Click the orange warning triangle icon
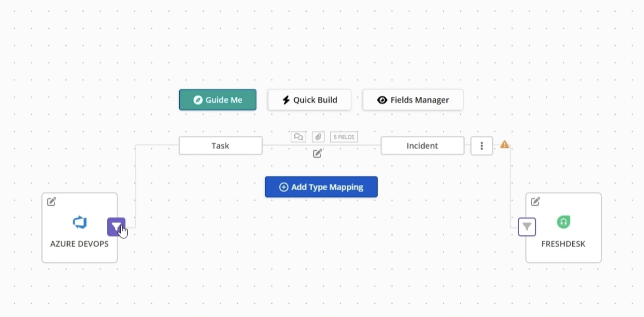644x317 pixels. pyautogui.click(x=505, y=144)
